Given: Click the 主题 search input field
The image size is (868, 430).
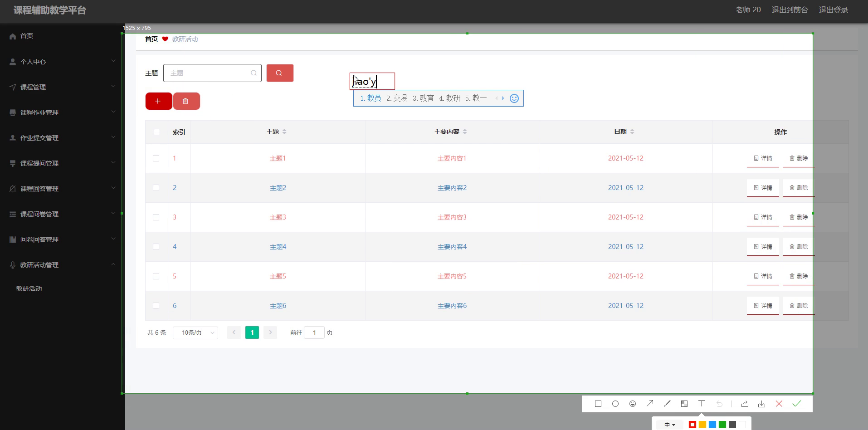Looking at the screenshot, I should point(212,73).
